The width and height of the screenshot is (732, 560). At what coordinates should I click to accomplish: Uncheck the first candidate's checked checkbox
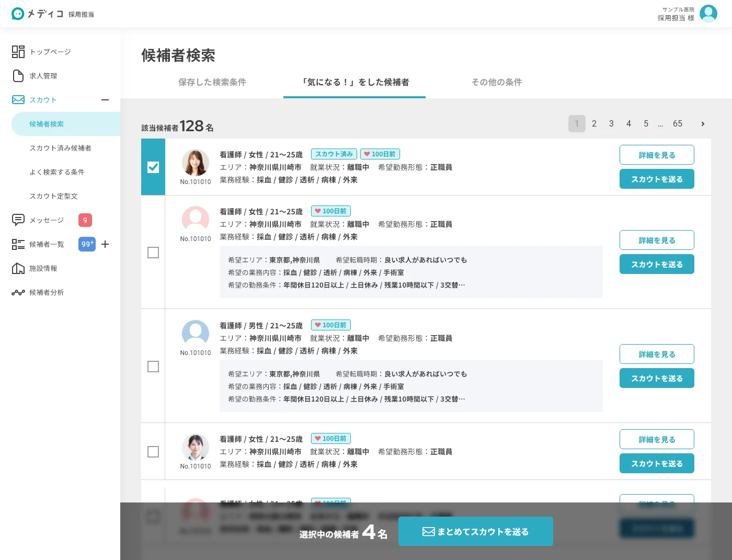(153, 167)
